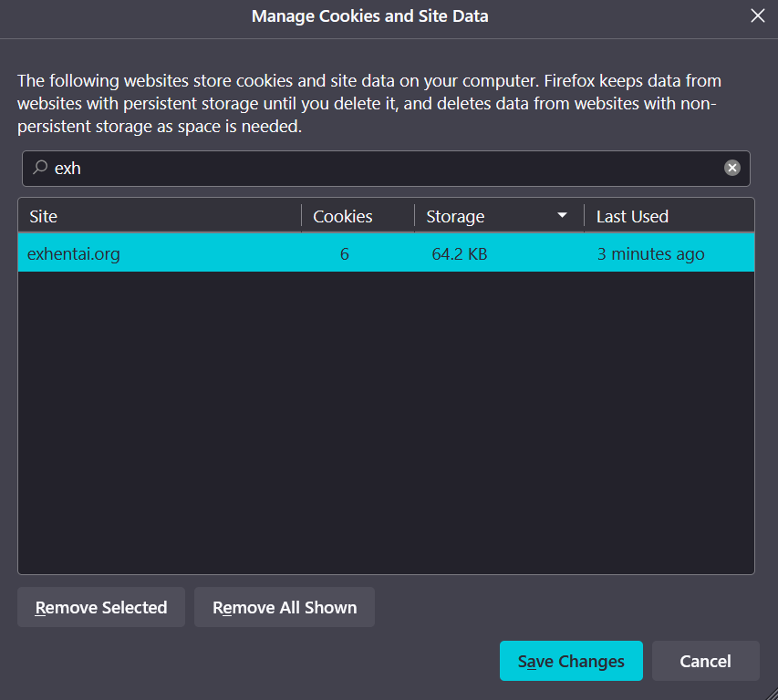Click the cookie count 6 cell
Image resolution: width=778 pixels, height=700 pixels.
tap(345, 253)
